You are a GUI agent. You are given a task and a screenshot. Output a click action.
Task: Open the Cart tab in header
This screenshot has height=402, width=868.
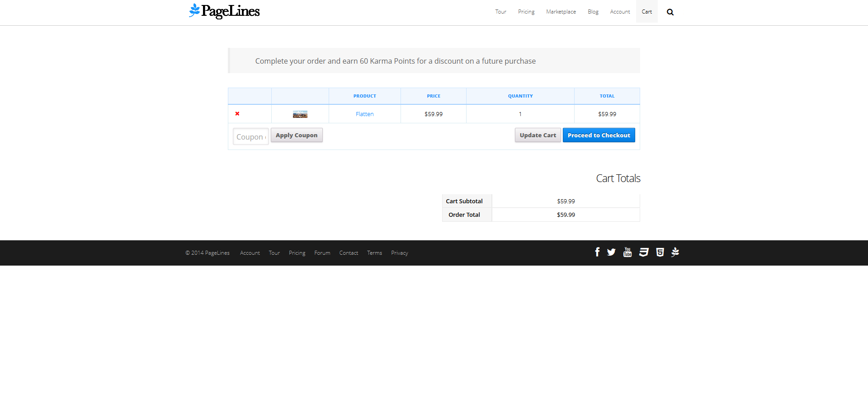click(646, 12)
